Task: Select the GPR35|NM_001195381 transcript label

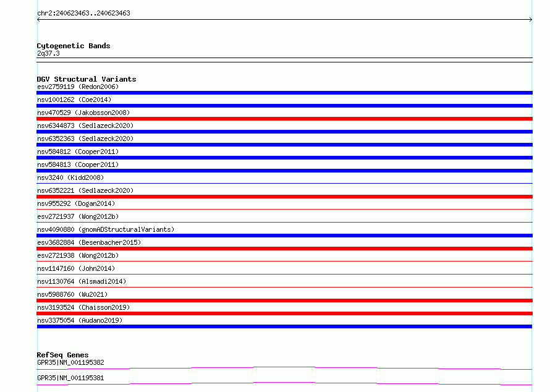Action: coord(70,378)
